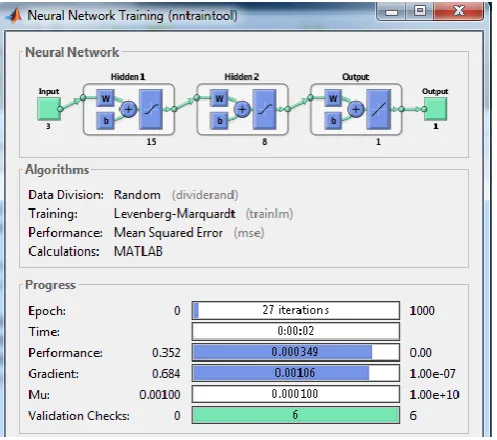Select the b bias block in Hidden 2
The image size is (497, 440).
pos(219,121)
